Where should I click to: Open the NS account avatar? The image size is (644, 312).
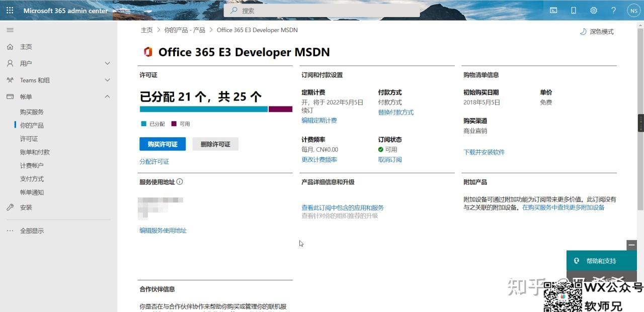(x=633, y=10)
